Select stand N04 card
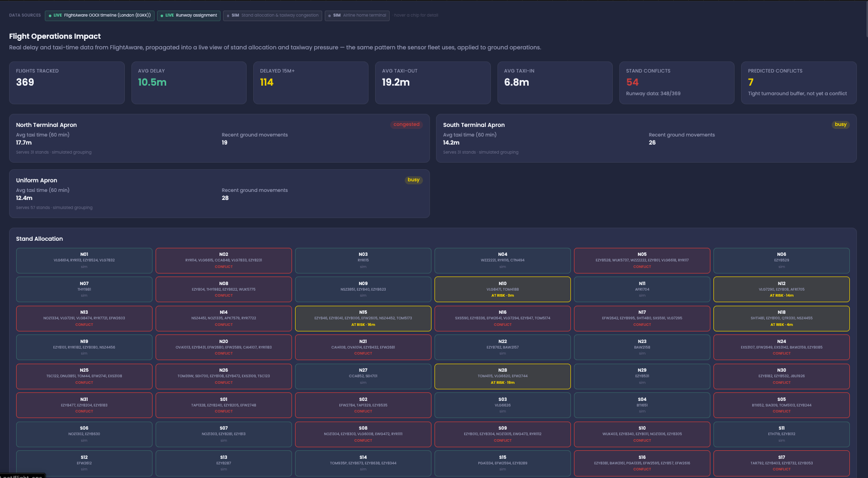This screenshot has width=868, height=478. (x=502, y=260)
